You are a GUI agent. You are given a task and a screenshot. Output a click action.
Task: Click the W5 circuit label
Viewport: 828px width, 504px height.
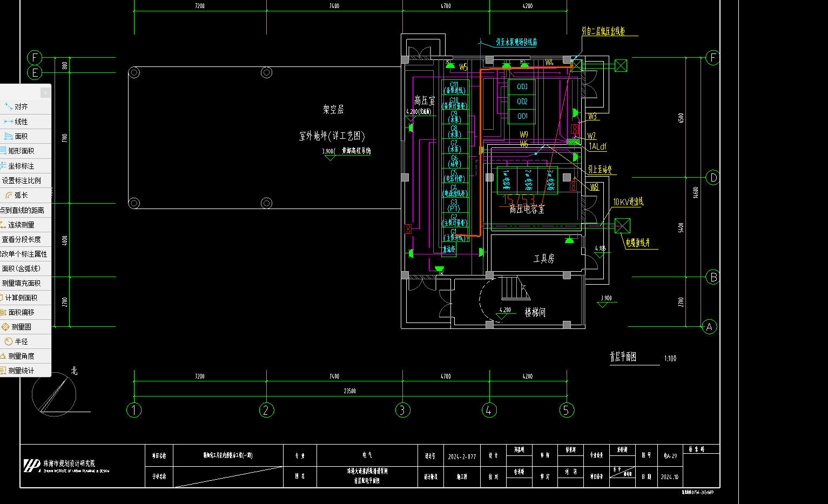[x=463, y=68]
